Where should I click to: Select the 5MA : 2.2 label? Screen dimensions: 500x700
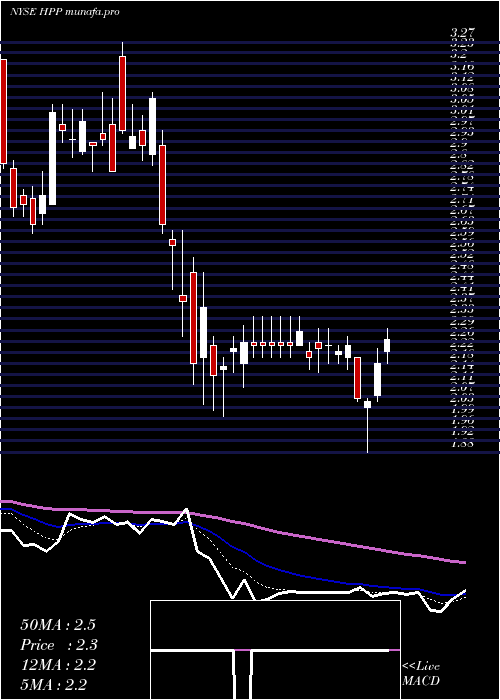tap(54, 685)
